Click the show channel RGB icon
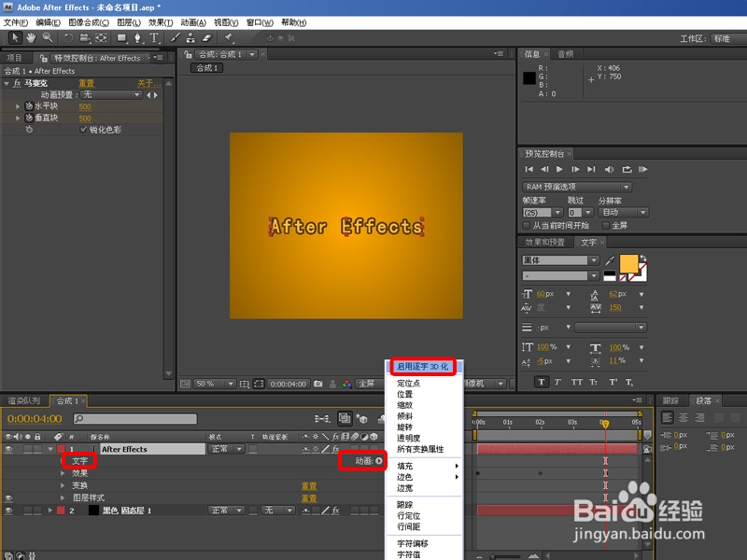 click(346, 384)
